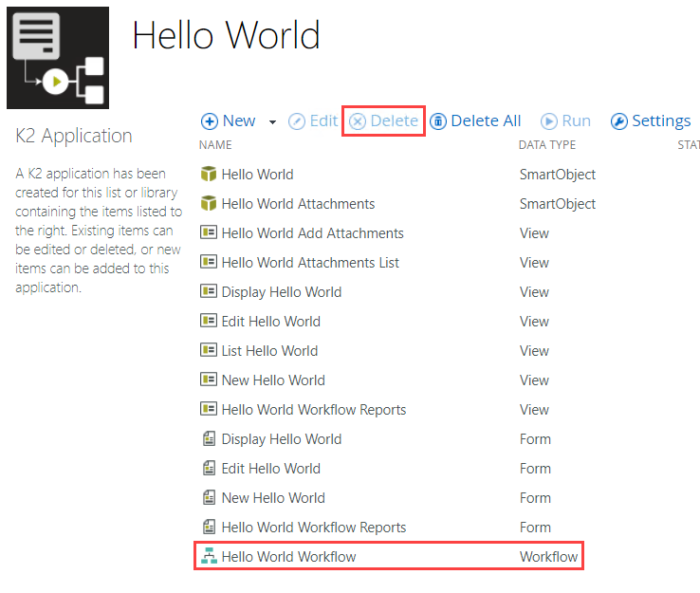Viewport: 700px width, 593px height.
Task: Expand the New dropdown arrow
Action: 272,122
